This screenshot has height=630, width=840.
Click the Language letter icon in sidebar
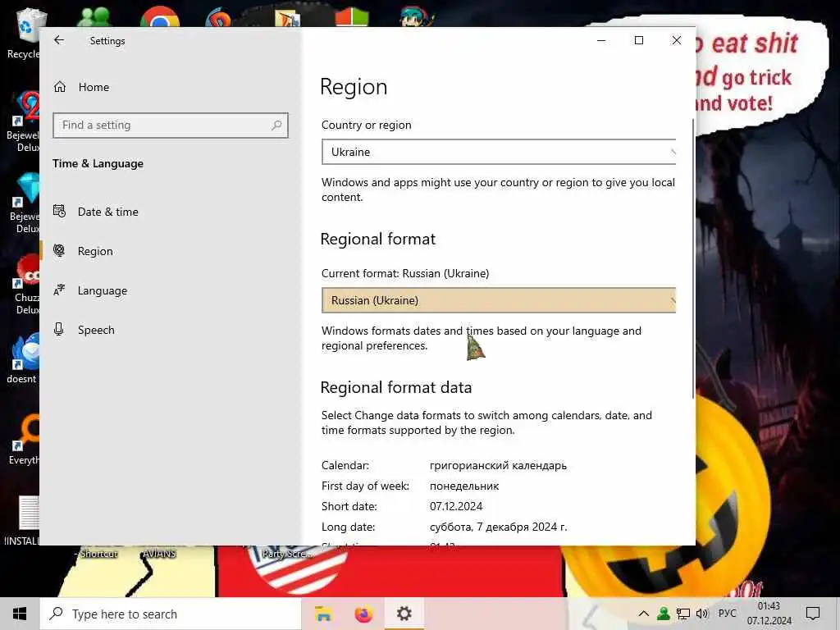(59, 290)
